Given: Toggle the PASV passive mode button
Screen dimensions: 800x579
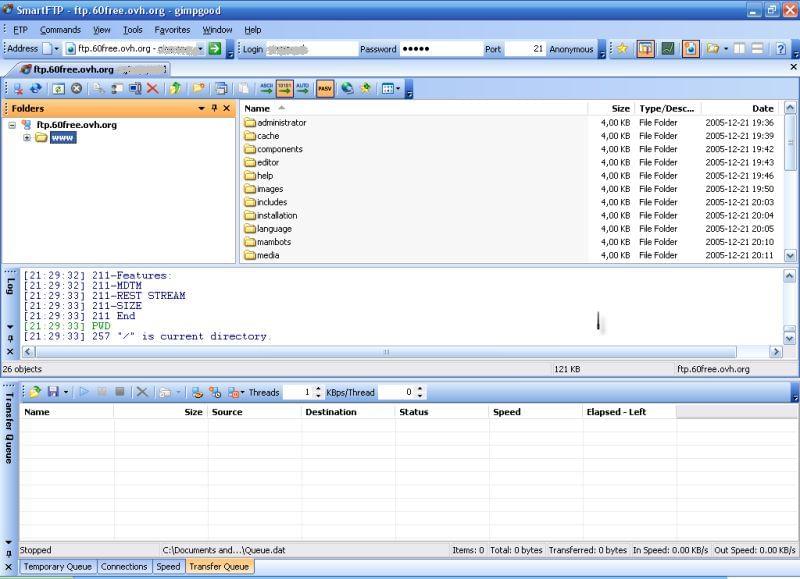Looking at the screenshot, I should [x=324, y=89].
